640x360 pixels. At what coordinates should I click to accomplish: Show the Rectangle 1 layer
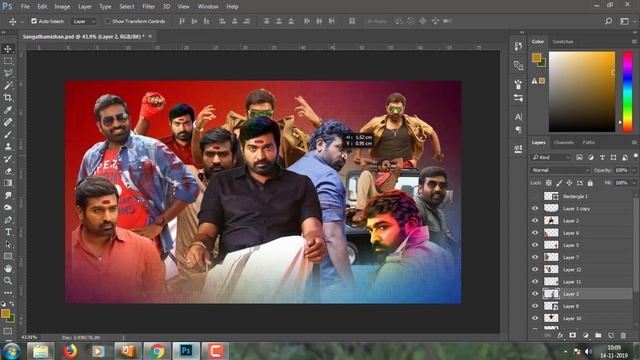click(535, 196)
